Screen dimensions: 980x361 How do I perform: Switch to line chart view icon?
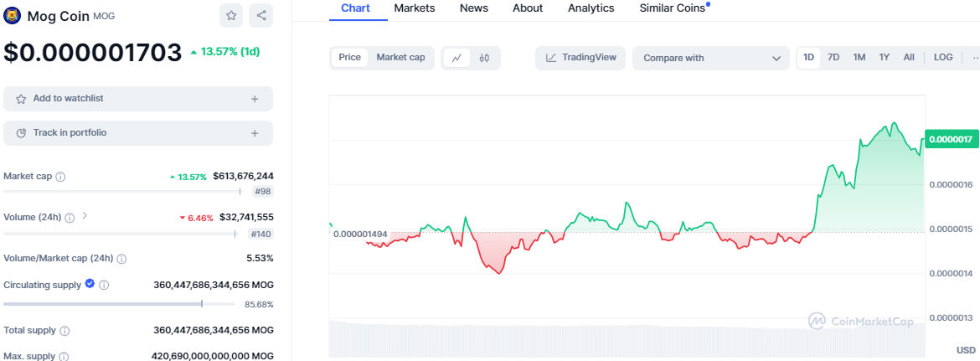tap(456, 58)
